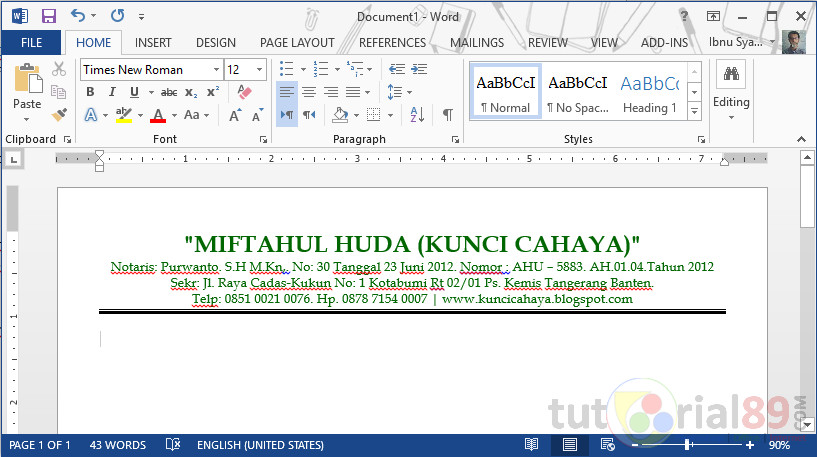817x457 pixels.
Task: Switch to Web Layout view
Action: point(608,444)
